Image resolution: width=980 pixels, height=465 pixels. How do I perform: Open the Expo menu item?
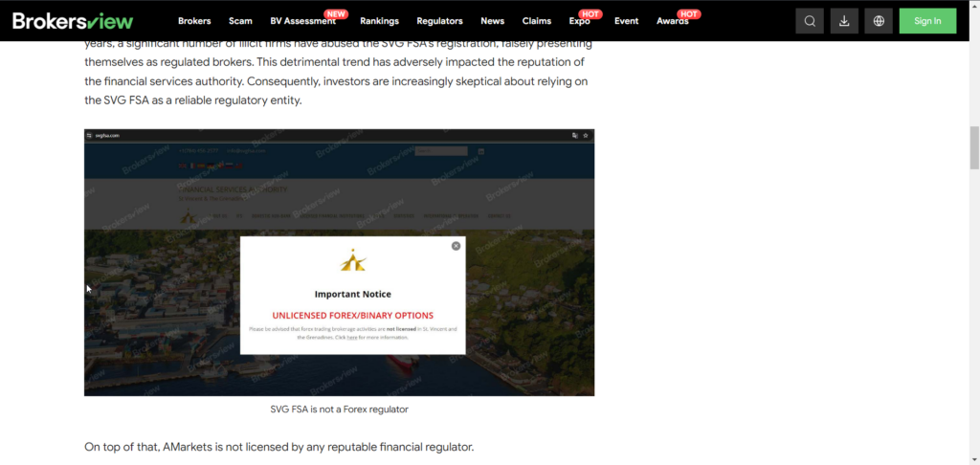point(579,21)
